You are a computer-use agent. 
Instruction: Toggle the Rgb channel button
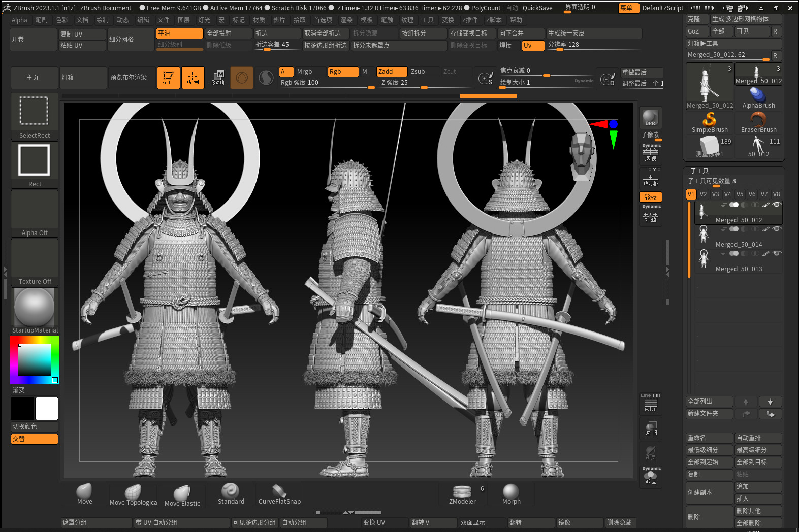tap(343, 72)
